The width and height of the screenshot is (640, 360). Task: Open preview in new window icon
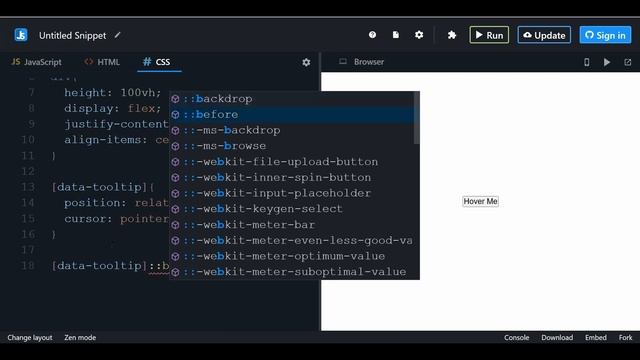coord(628,62)
